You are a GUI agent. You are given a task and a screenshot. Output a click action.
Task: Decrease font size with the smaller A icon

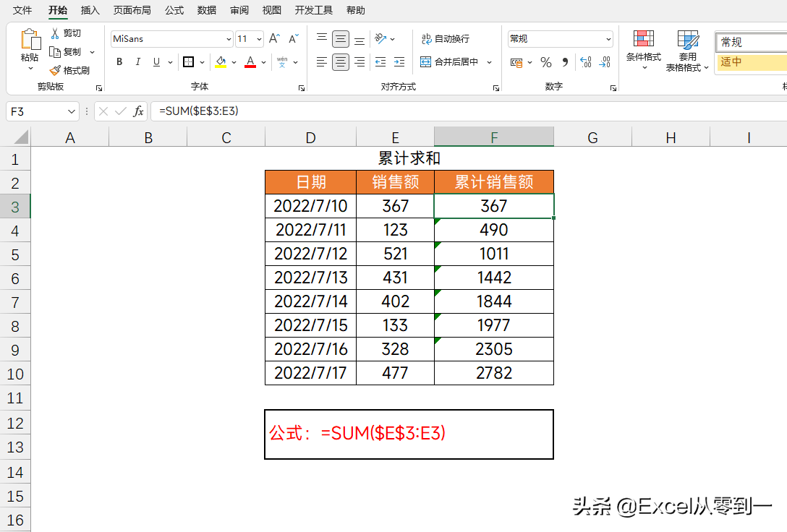(294, 38)
